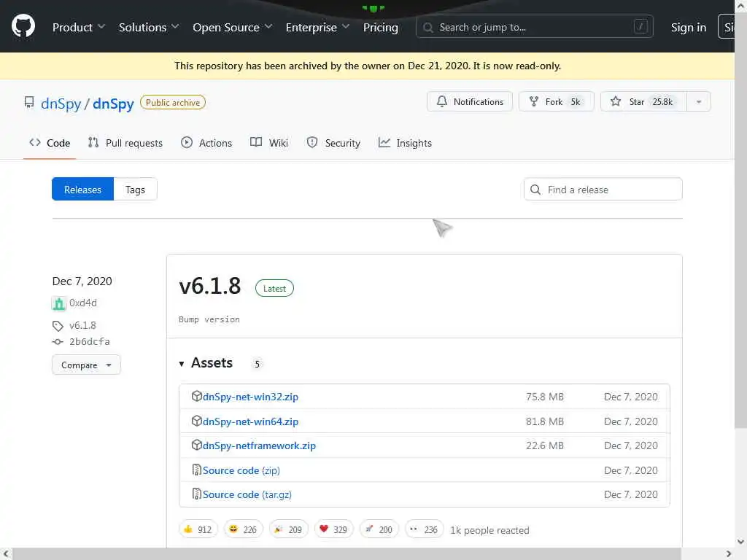The width and height of the screenshot is (747, 560).
Task: Click the Latest badge
Action: coord(274,288)
